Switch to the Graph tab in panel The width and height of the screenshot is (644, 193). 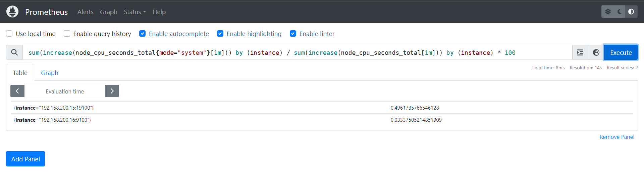click(50, 73)
